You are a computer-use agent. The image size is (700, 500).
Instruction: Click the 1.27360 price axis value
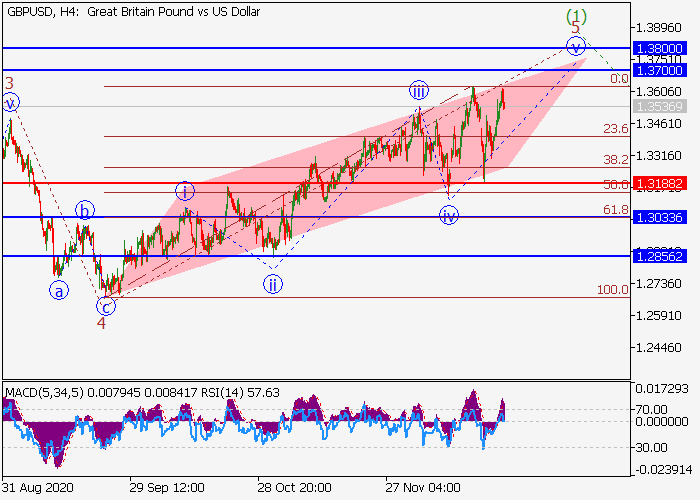coord(658,283)
